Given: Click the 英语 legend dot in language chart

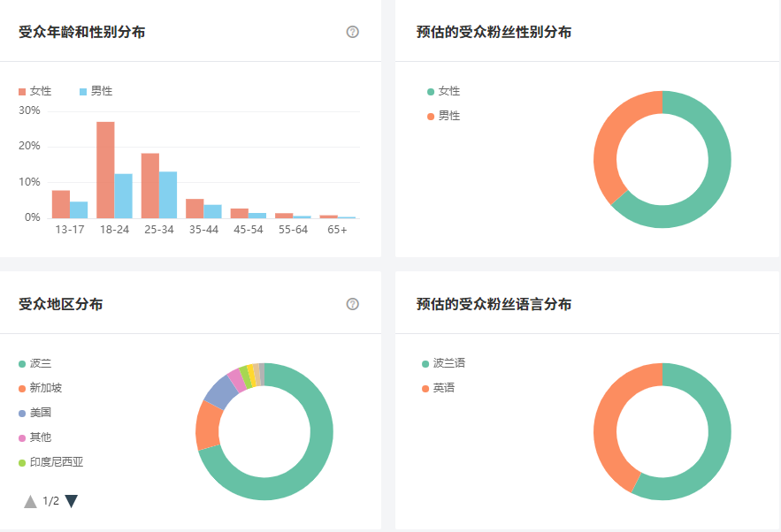Looking at the screenshot, I should click(x=426, y=388).
